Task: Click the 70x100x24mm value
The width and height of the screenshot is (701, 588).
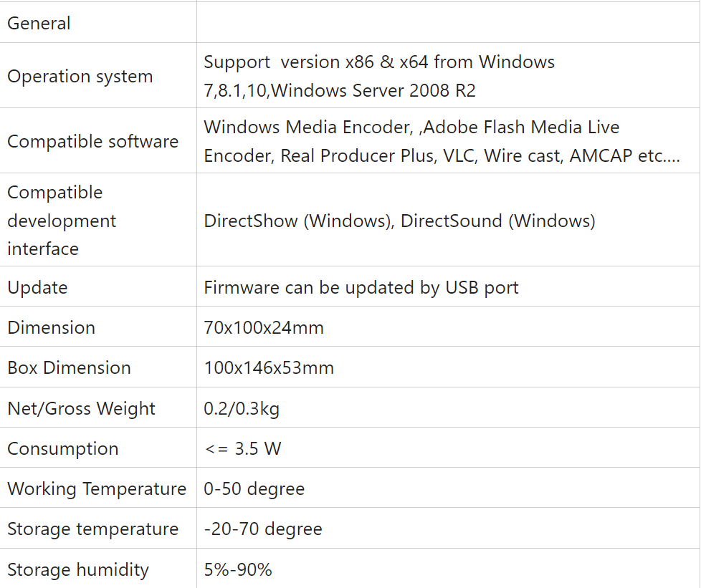Action: coord(264,327)
